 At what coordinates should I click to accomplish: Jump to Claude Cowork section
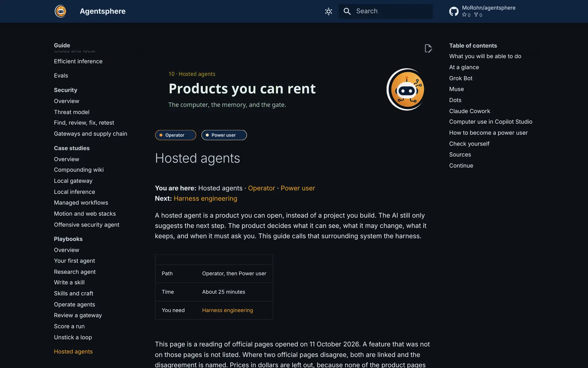point(470,111)
